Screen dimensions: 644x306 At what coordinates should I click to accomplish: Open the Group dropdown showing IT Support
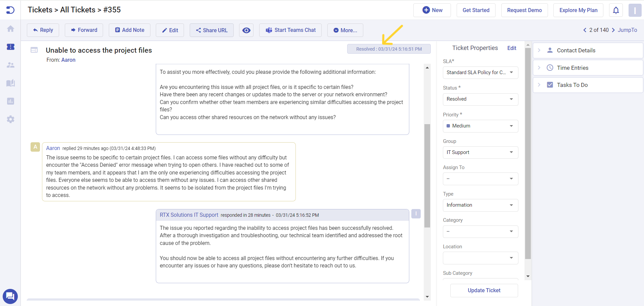coord(480,152)
